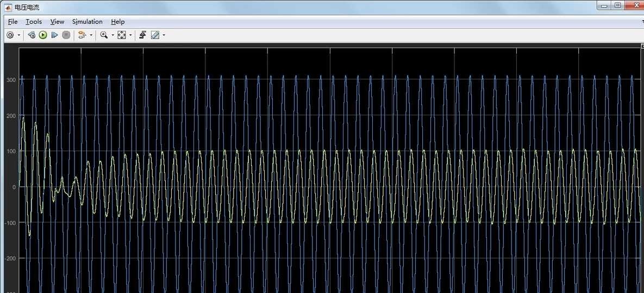This screenshot has height=293, width=644.
Task: Click the axes maximize icon at plot corner
Action: tap(642, 45)
